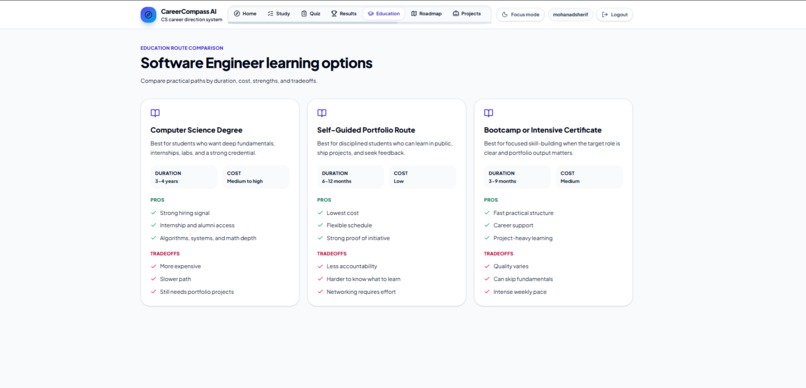Open the Roadmap tab
Screen dimensions: 806x388
pos(426,14)
